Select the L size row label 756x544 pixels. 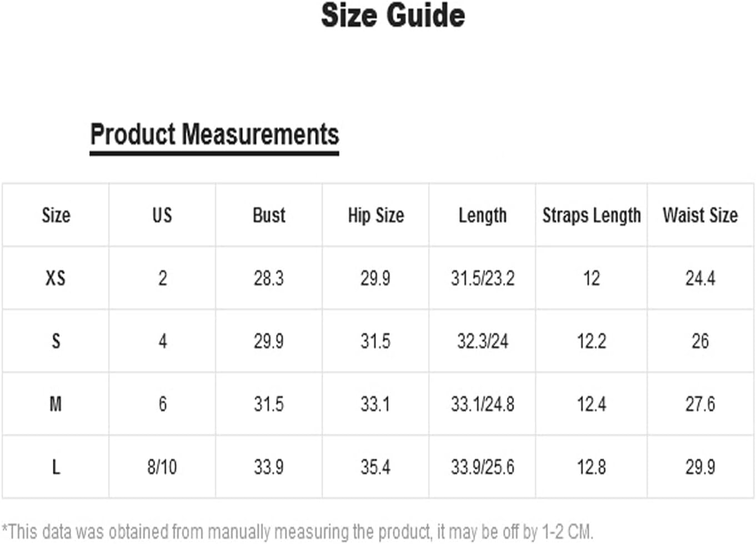[x=56, y=467]
